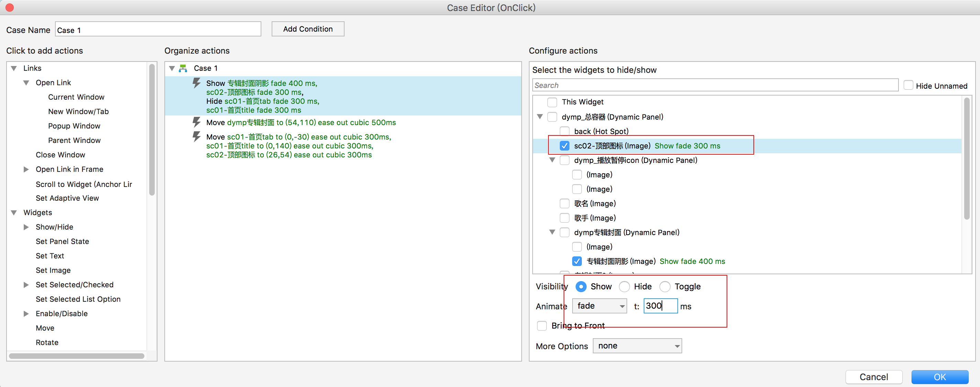Collapse the Links actions category
This screenshot has height=387, width=980.
coord(14,68)
